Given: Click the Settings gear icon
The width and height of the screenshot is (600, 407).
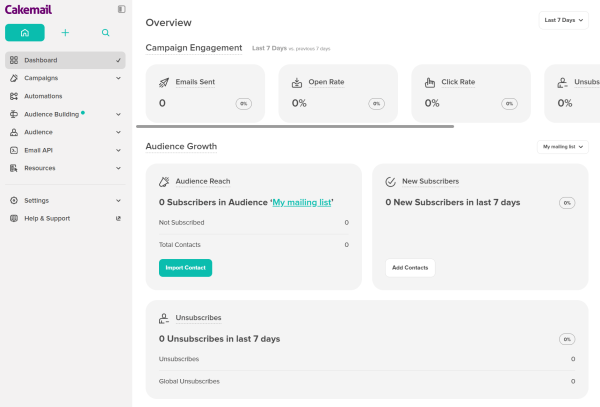Looking at the screenshot, I should (x=14, y=200).
